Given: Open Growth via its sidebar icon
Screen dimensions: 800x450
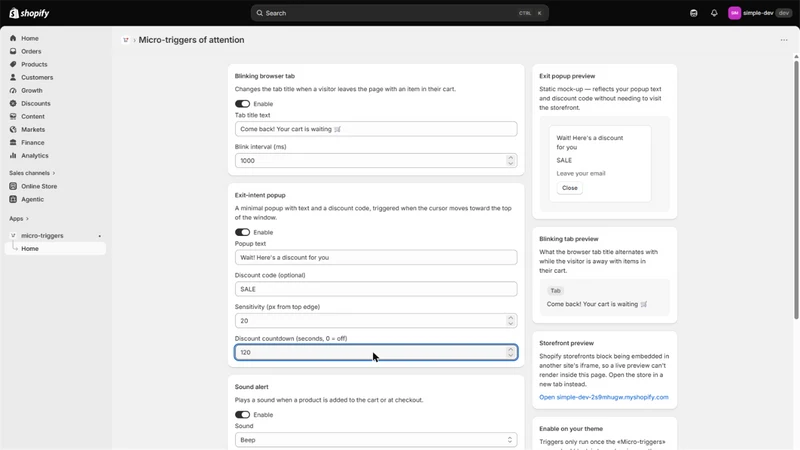Looking at the screenshot, I should 13,90.
